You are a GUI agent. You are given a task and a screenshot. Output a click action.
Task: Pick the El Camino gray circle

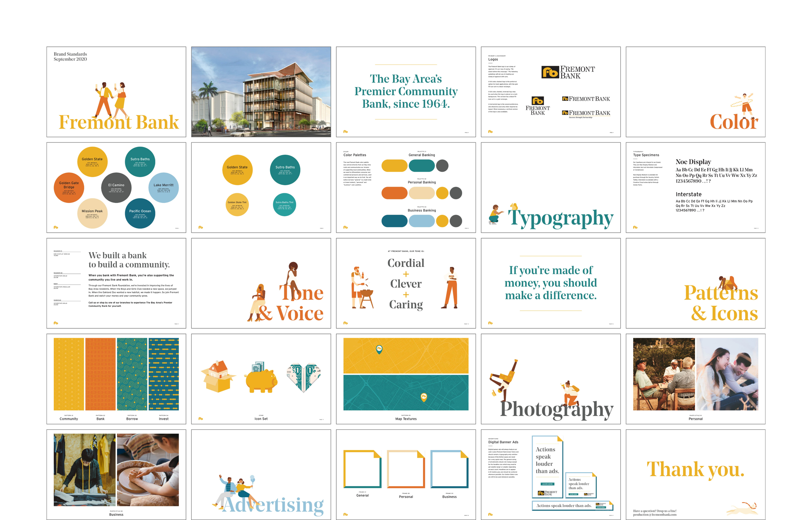coord(116,188)
